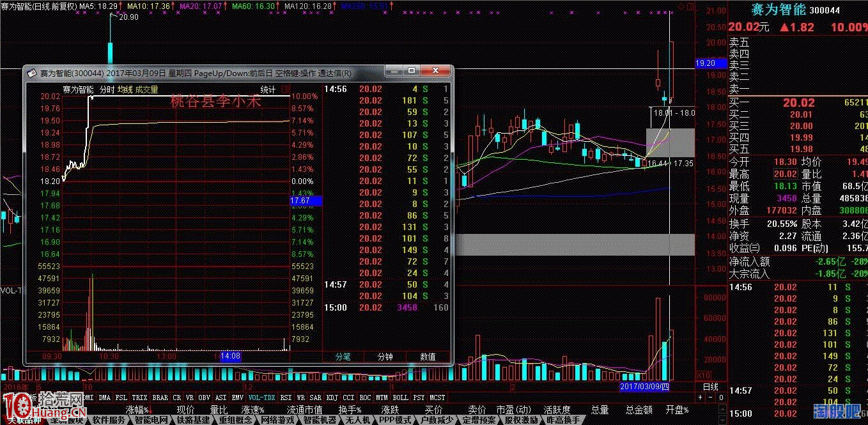Image resolution: width=868 pixels, height=425 pixels.
Task: Click the 19.20 price marker on axis
Action: point(710,63)
